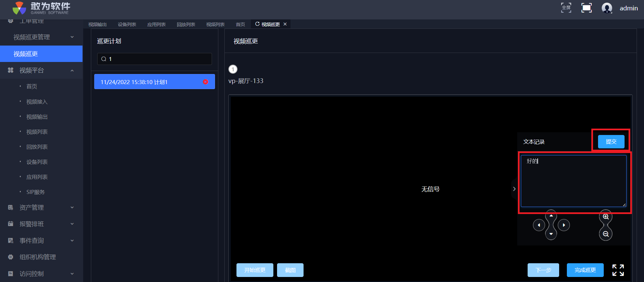This screenshot has width=644, height=282.
Task: Click the 资产管理 sidebar icon
Action: point(11,208)
